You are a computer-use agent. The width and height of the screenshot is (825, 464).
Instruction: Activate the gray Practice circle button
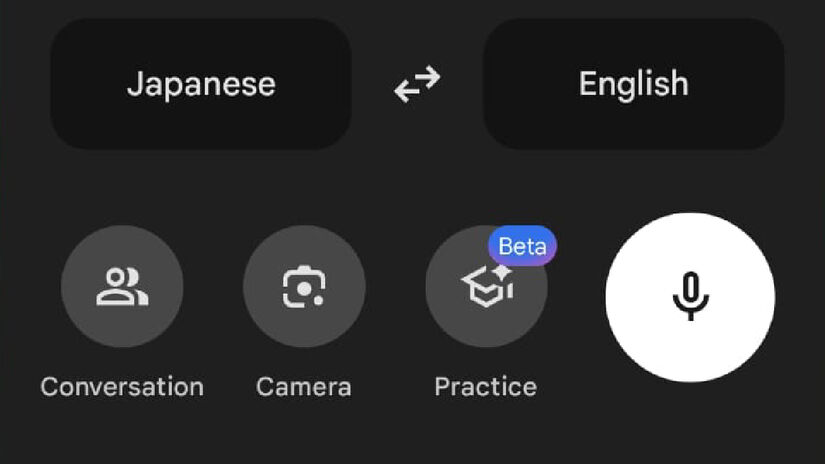pos(486,286)
